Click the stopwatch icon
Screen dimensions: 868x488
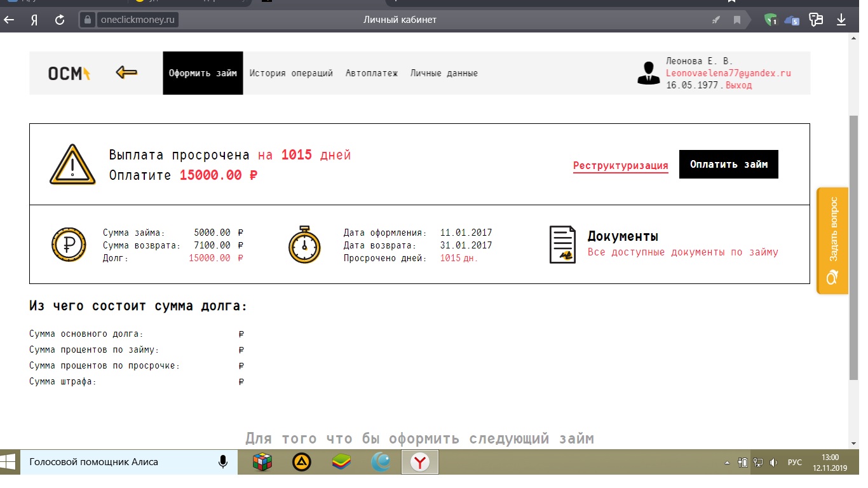(305, 244)
